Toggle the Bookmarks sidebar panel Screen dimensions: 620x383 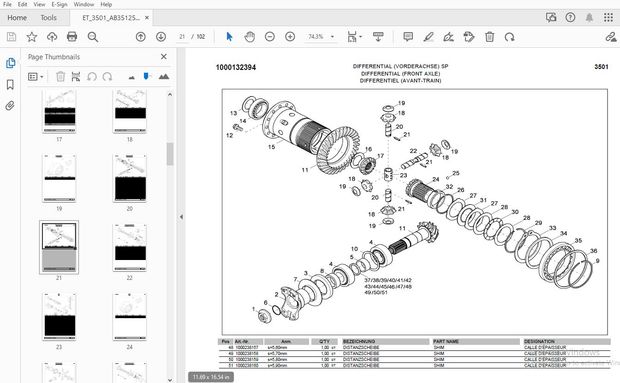pyautogui.click(x=10, y=84)
